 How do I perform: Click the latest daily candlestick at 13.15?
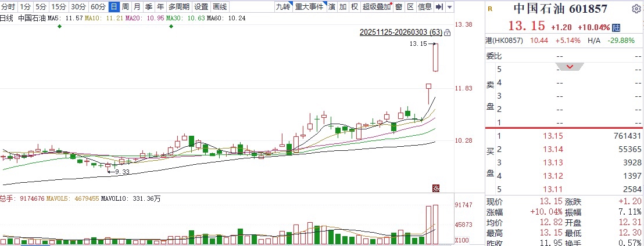pos(436,57)
